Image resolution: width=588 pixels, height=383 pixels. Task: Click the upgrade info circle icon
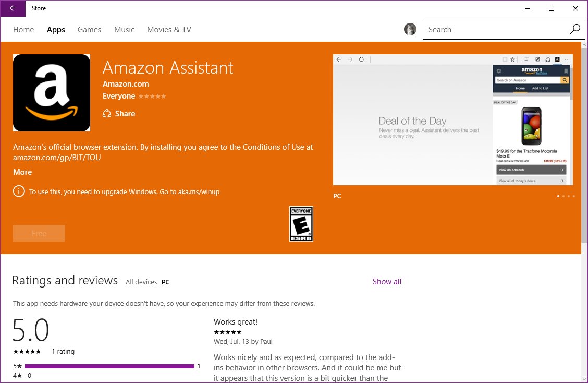click(x=19, y=191)
